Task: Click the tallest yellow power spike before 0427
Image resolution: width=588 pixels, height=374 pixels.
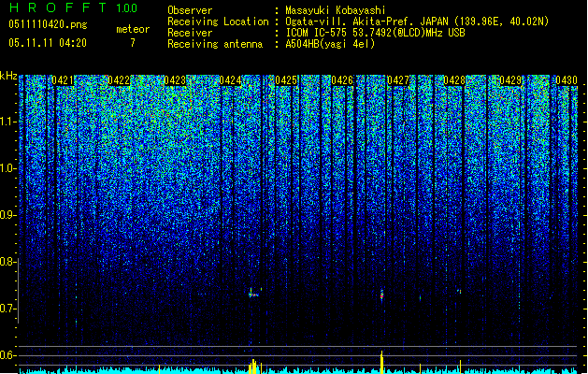Action: coord(381,362)
